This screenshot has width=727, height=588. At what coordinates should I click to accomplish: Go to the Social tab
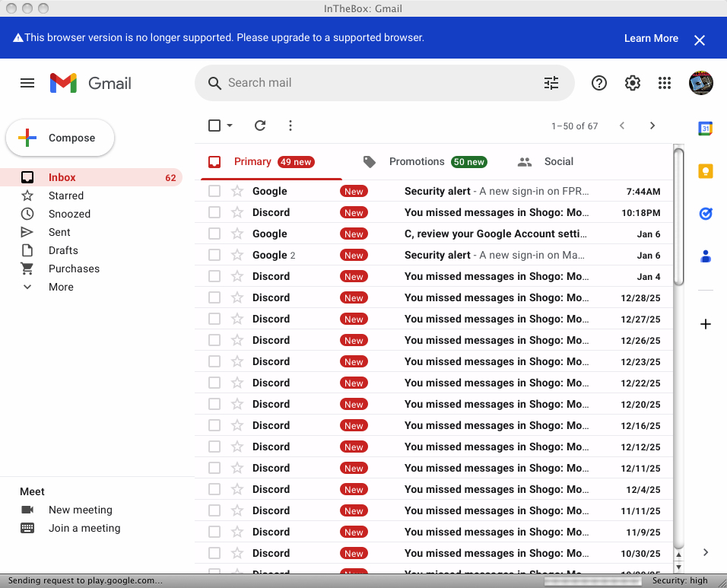tap(558, 161)
